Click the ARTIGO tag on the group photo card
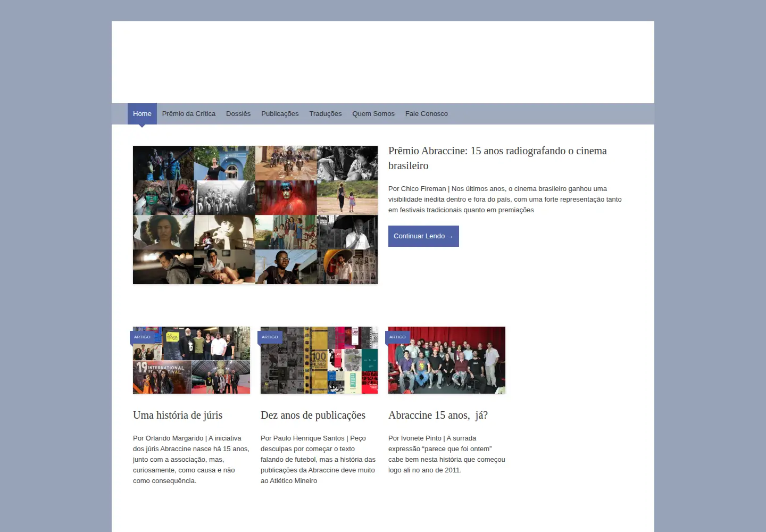Screen dimensions: 766x532 (397, 337)
